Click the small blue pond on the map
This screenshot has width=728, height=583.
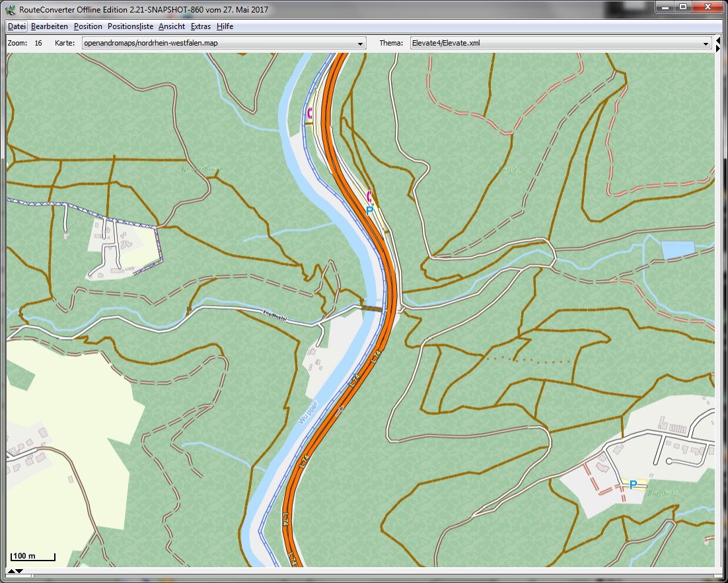coord(677,250)
